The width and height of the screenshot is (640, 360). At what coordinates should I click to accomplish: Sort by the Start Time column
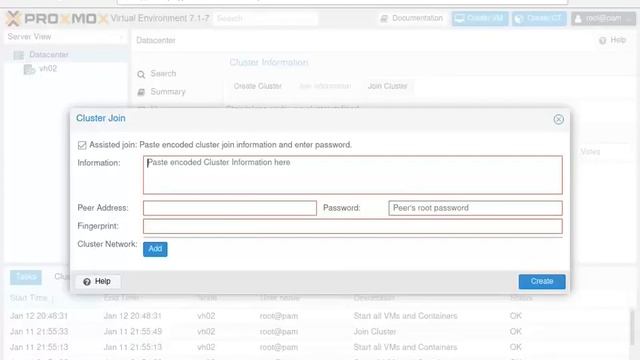(x=29, y=298)
